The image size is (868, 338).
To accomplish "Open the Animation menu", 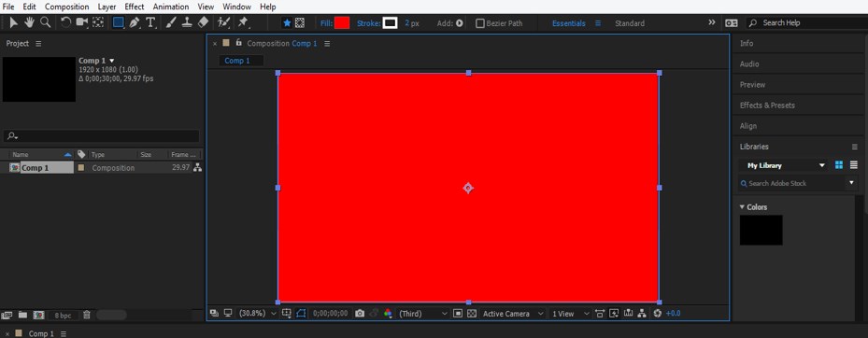I will click(170, 7).
